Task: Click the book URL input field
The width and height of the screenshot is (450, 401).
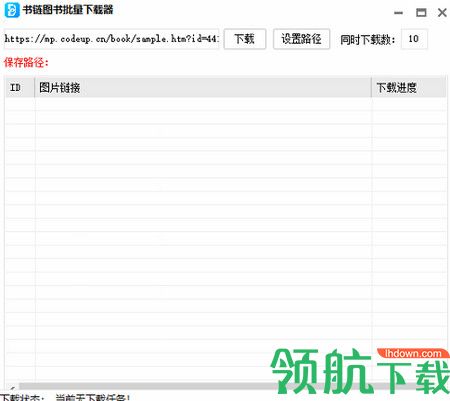Action: 111,39
